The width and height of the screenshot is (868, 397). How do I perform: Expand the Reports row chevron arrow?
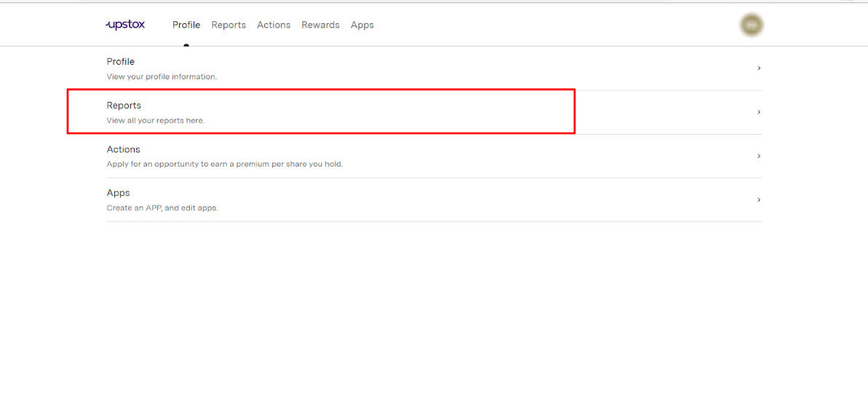click(x=759, y=112)
